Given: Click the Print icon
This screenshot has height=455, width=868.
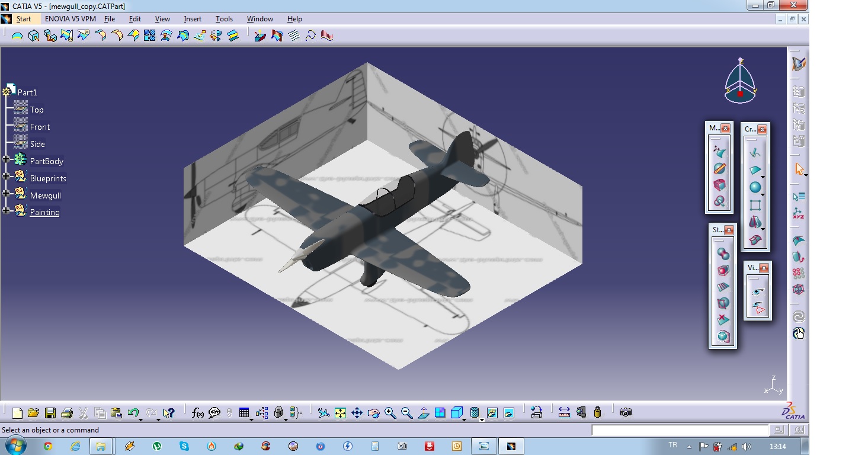Looking at the screenshot, I should (x=66, y=413).
